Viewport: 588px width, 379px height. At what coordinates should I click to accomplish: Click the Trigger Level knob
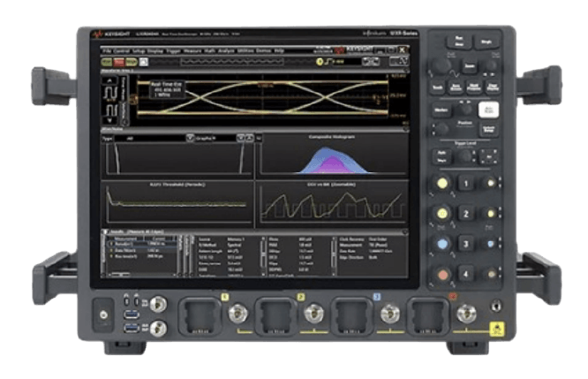pos(465,156)
